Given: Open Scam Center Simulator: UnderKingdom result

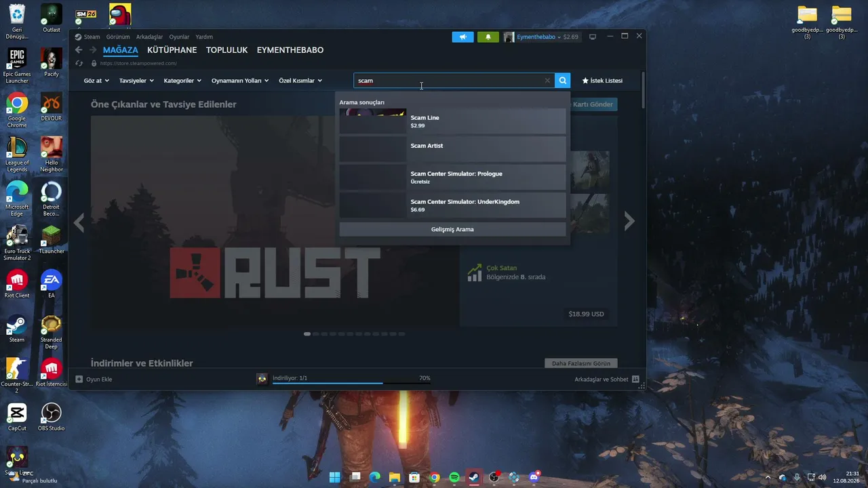Looking at the screenshot, I should click(x=452, y=205).
